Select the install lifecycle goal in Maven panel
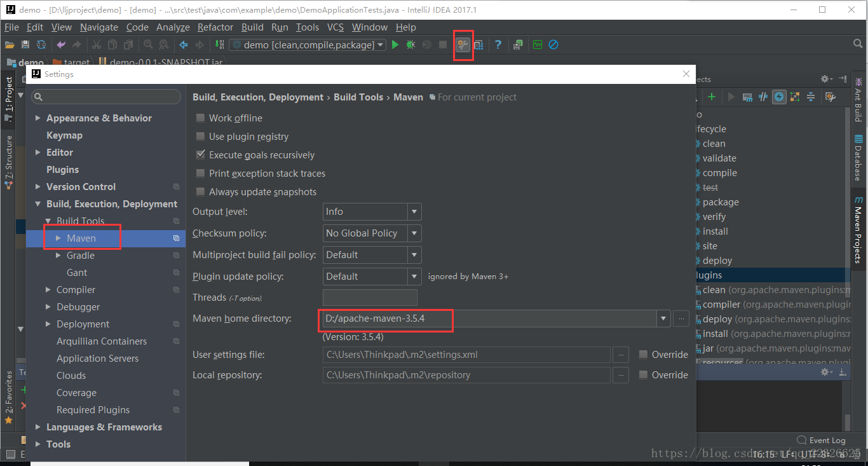This screenshot has height=466, width=868. tap(715, 231)
